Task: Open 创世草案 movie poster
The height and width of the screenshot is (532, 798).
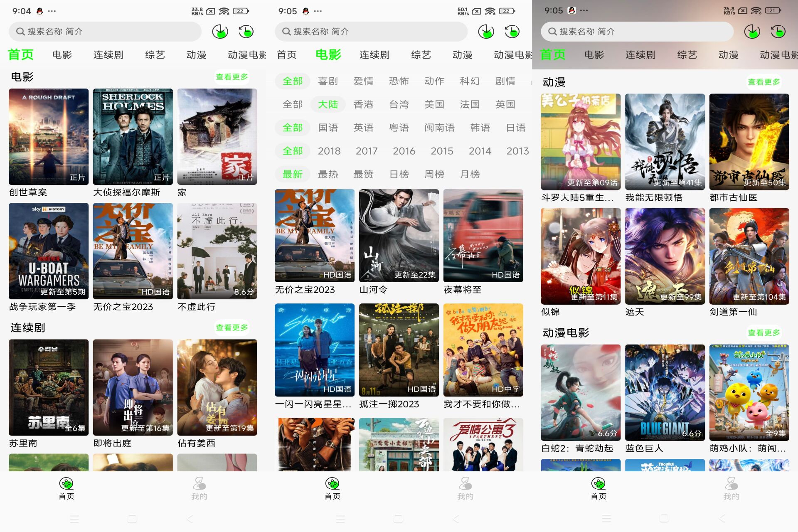Action: click(49, 137)
